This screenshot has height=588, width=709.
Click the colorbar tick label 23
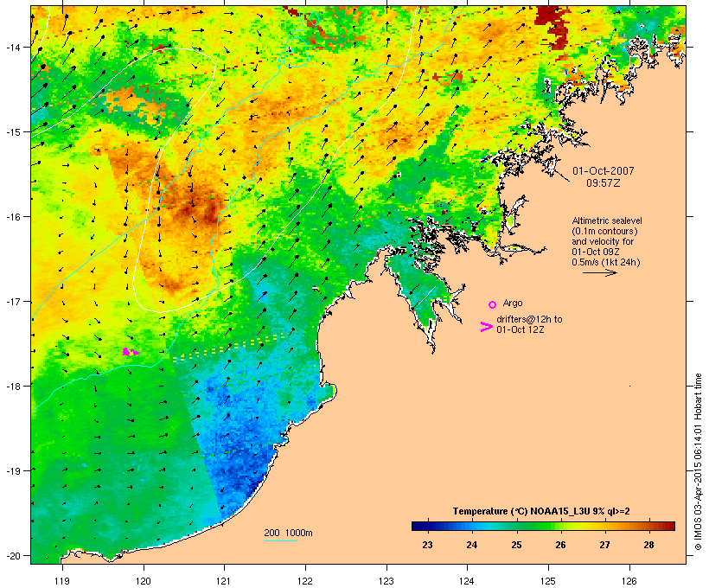click(x=427, y=545)
